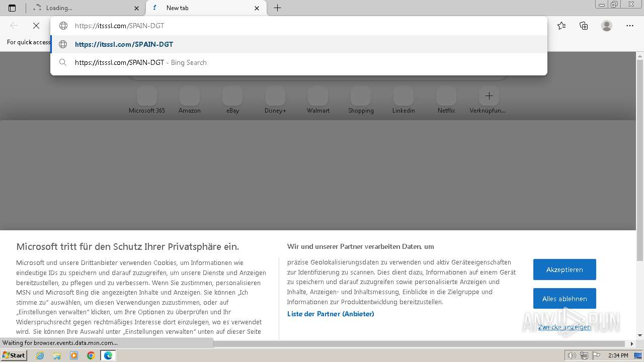The image size is (644, 362).
Task: Click the address bar URL field
Action: (299, 26)
